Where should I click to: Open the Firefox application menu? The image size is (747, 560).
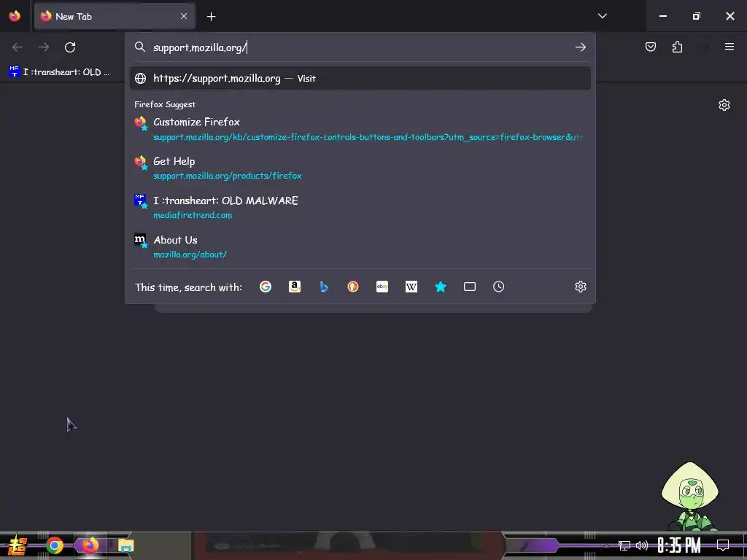pos(729,47)
